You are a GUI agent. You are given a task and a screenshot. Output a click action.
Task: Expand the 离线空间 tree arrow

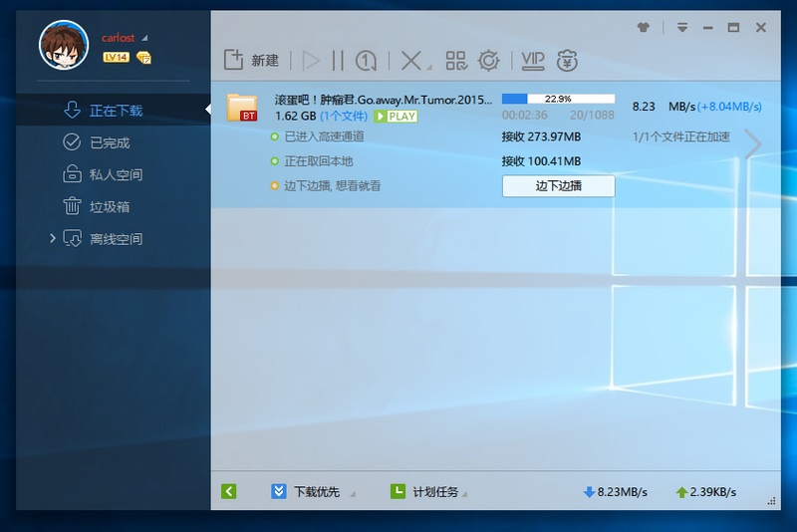click(53, 238)
